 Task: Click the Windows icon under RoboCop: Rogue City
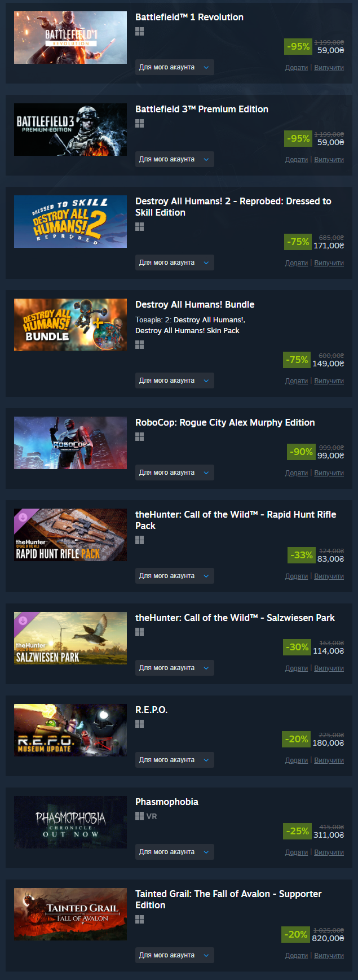[x=139, y=437]
